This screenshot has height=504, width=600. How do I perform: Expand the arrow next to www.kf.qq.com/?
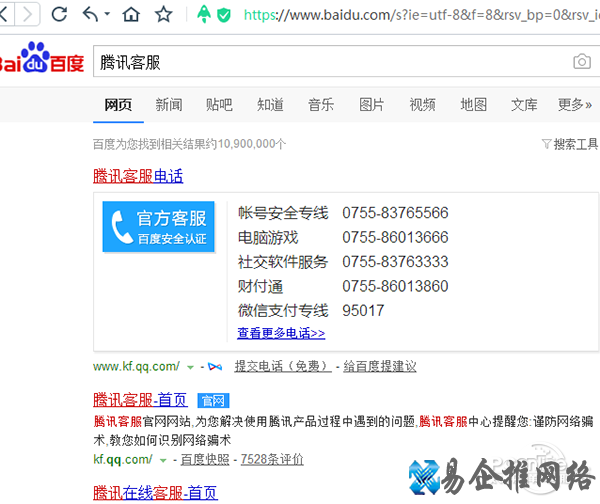pyautogui.click(x=190, y=368)
